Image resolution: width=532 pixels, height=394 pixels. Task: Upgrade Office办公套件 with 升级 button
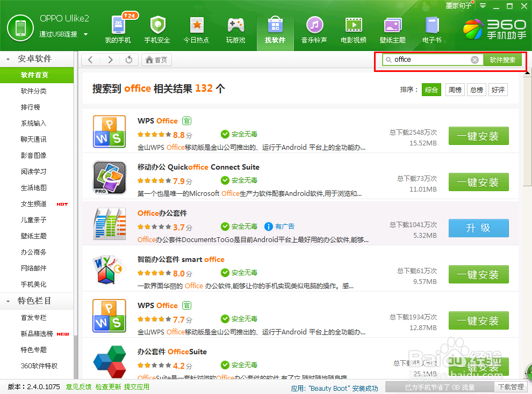pyautogui.click(x=478, y=228)
